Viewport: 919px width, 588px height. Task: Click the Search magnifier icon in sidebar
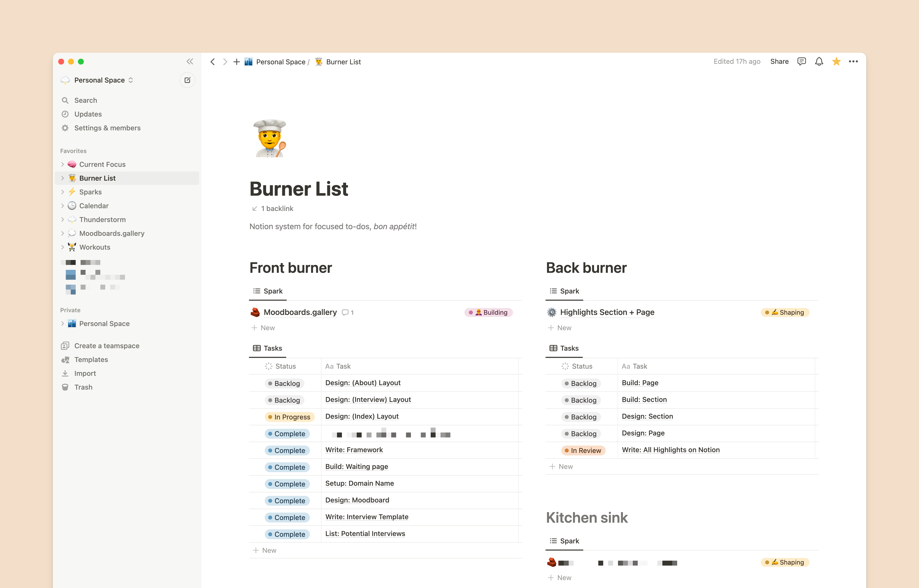[x=65, y=100]
